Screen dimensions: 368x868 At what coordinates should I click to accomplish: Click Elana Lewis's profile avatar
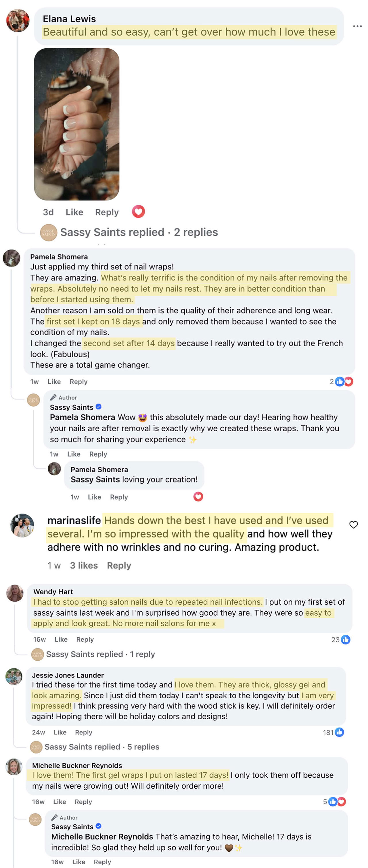(x=18, y=20)
